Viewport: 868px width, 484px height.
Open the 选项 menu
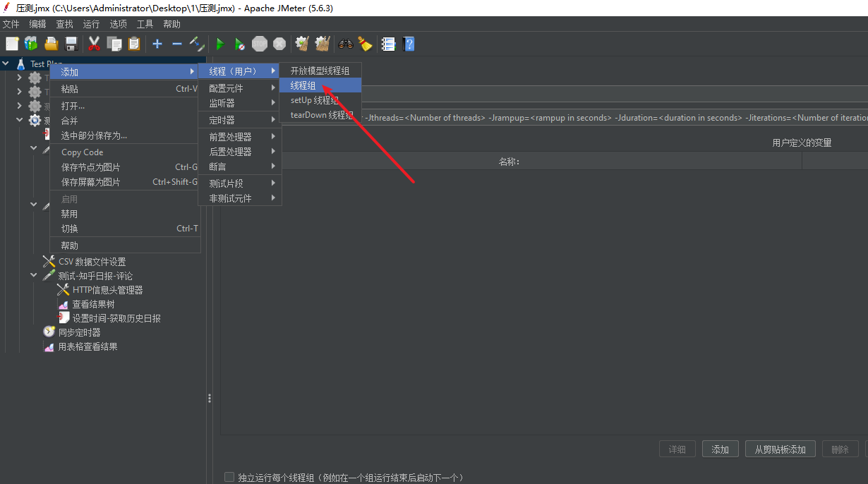(118, 24)
